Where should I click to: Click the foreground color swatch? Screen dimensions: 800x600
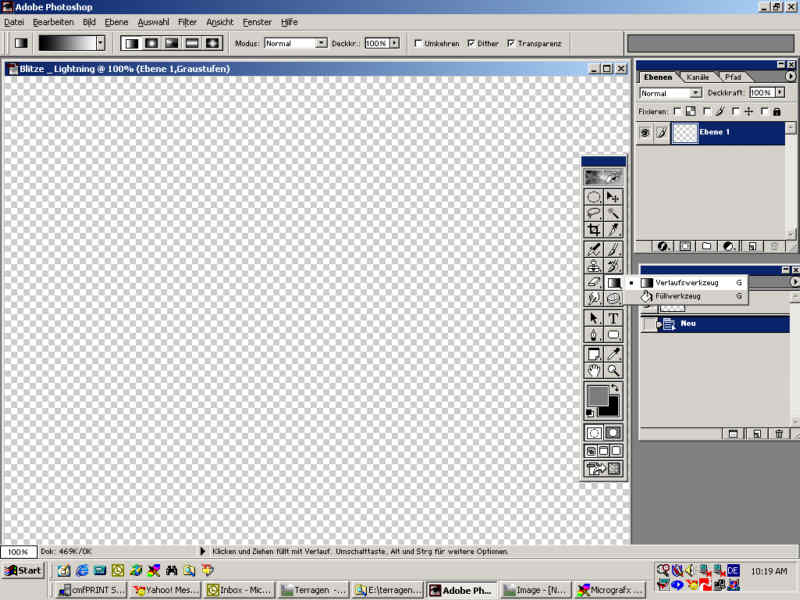point(597,395)
